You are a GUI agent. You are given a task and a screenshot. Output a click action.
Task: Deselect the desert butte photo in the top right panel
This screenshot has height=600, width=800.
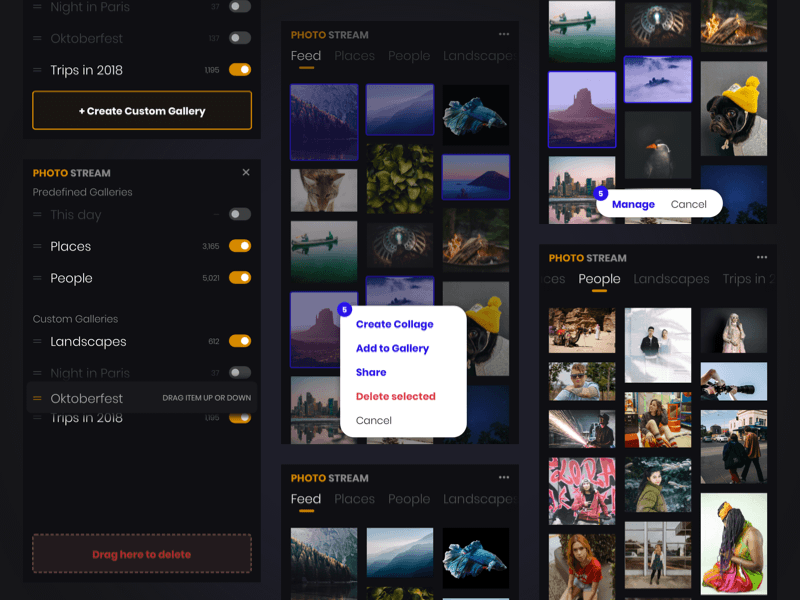tap(582, 109)
